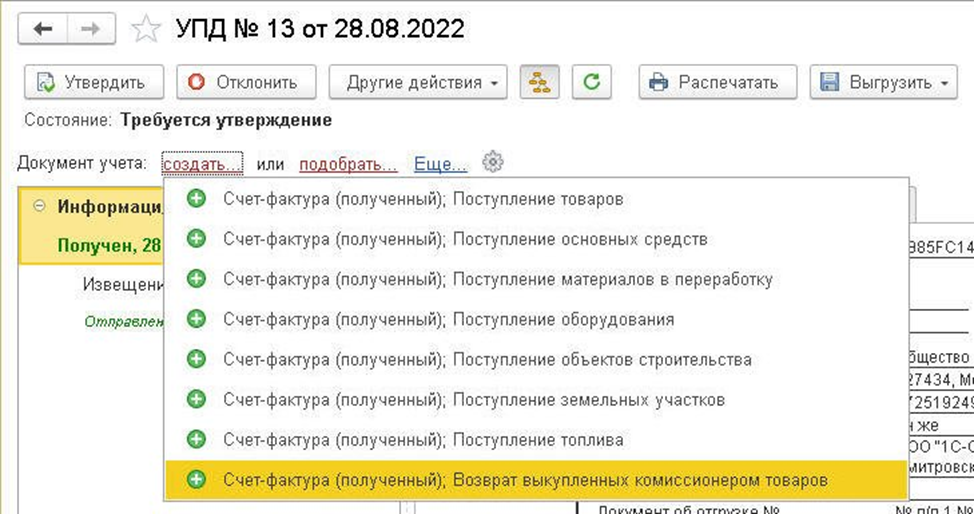Open settings gear next to Еще
The height and width of the screenshot is (514, 974).
tap(492, 162)
